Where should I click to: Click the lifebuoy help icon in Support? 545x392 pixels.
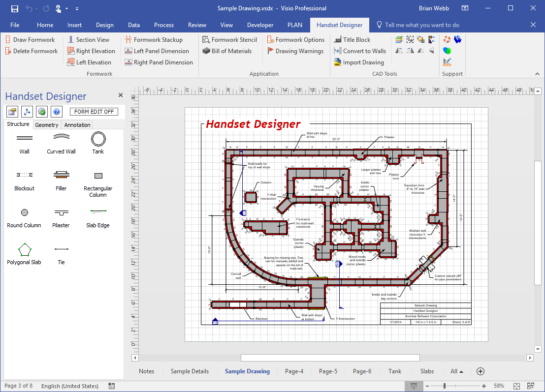pyautogui.click(x=447, y=39)
